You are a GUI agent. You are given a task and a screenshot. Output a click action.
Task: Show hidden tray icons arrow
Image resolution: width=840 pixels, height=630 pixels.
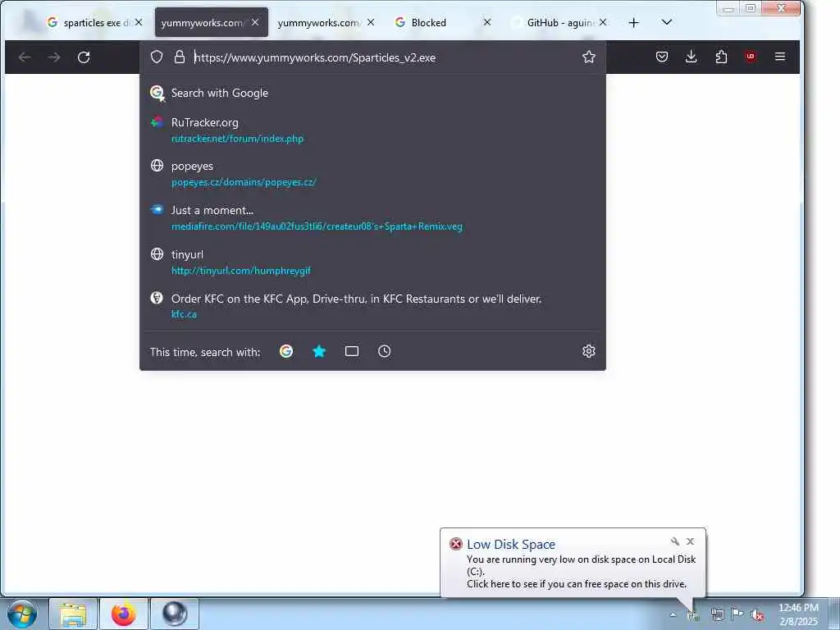tap(673, 614)
